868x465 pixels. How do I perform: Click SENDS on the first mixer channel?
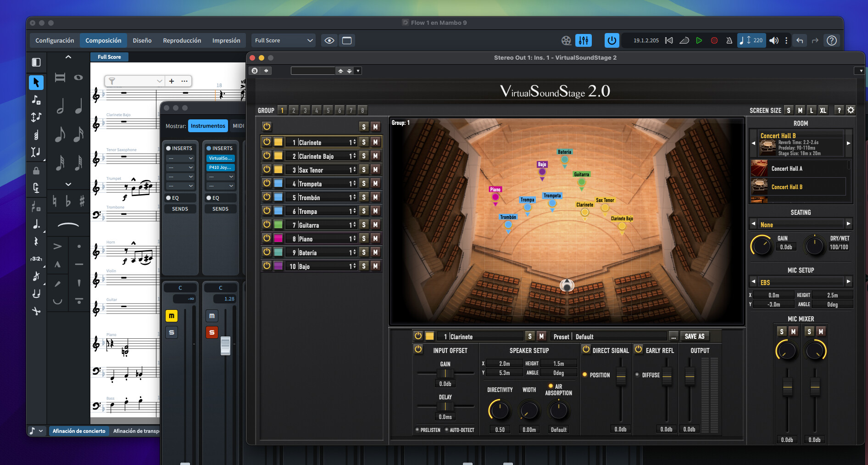(x=180, y=209)
